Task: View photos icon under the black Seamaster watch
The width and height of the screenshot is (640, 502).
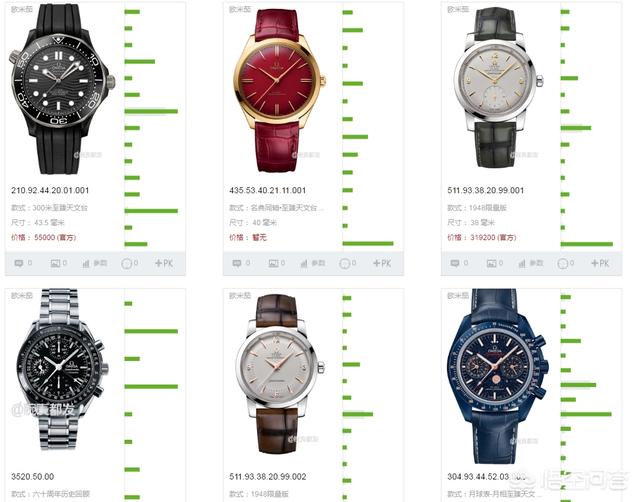Action: (x=59, y=263)
